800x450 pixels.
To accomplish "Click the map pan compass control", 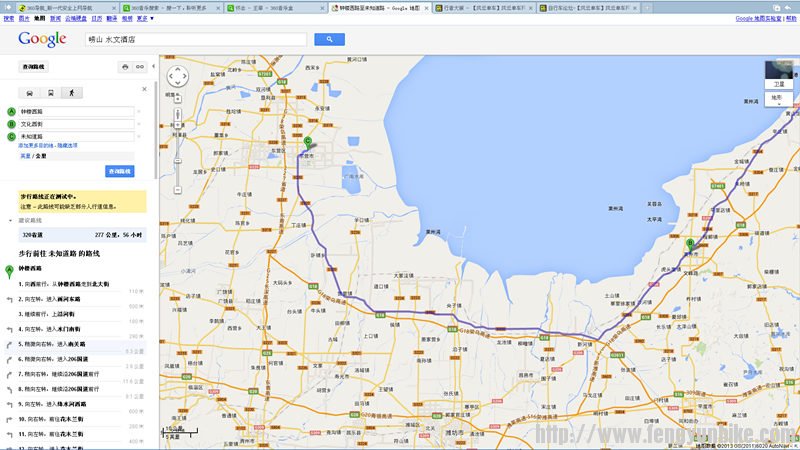I will 177,76.
